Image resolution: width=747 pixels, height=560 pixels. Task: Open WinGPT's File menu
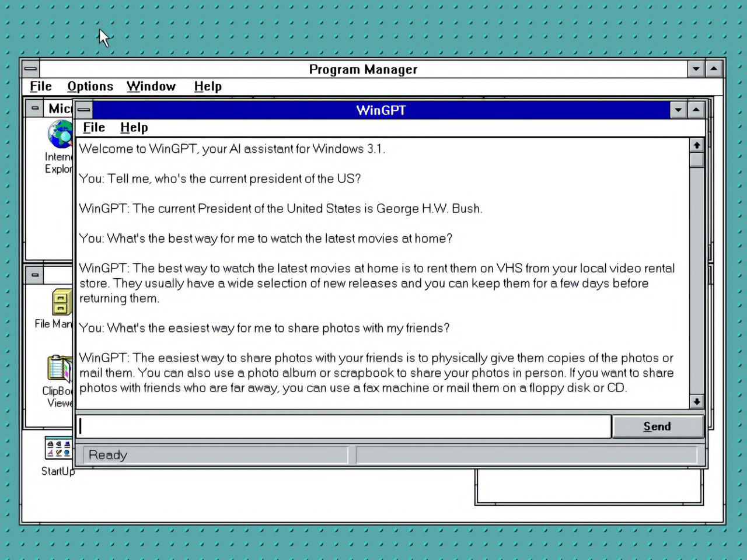click(x=93, y=127)
